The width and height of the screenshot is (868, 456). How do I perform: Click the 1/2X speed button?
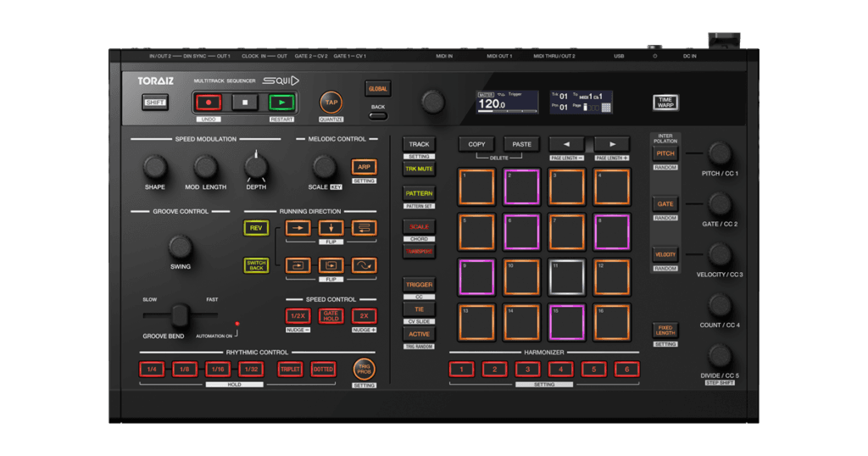298,316
